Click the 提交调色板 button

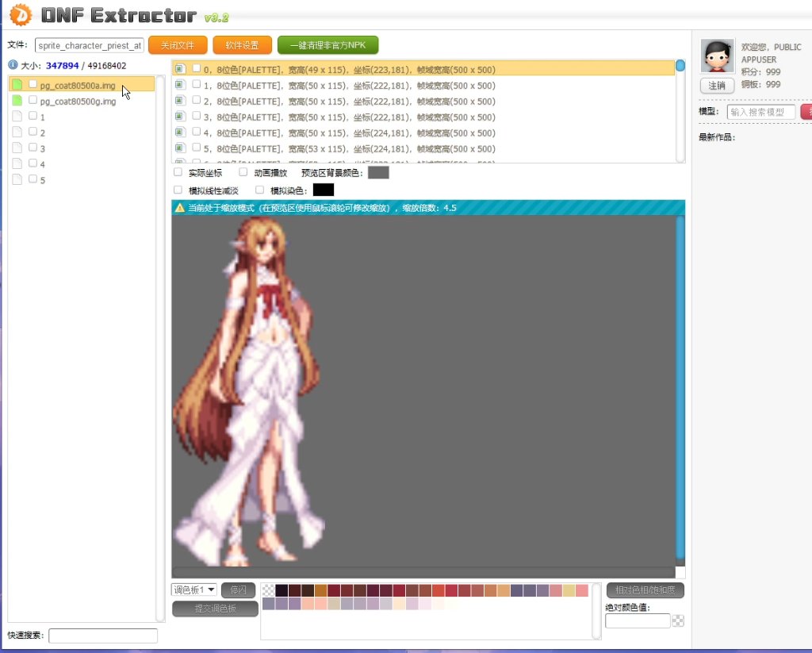point(215,609)
